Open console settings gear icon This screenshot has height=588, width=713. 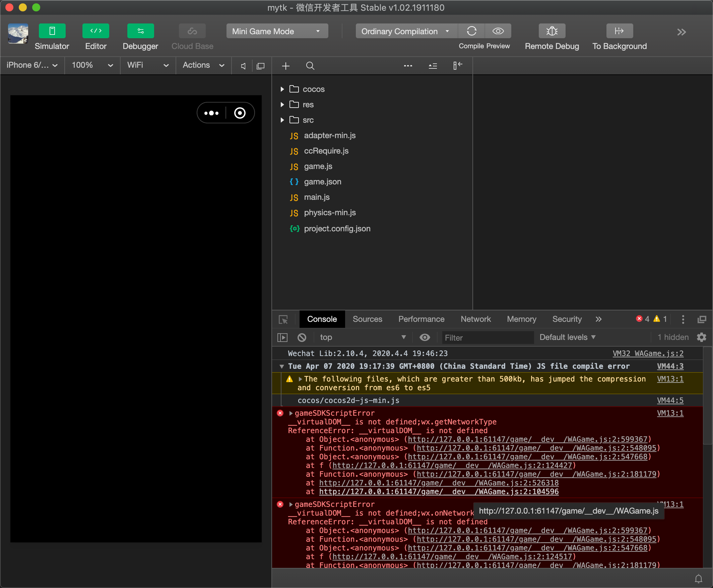[x=702, y=337]
